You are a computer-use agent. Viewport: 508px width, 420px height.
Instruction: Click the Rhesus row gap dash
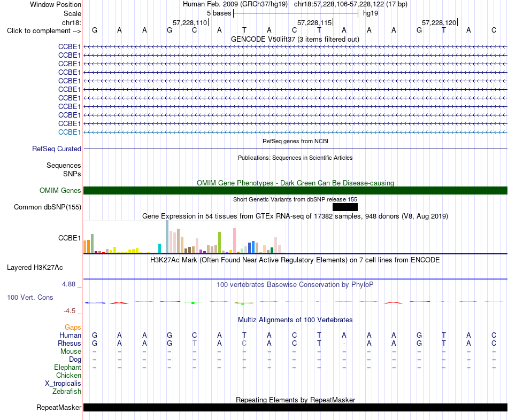[x=344, y=344]
